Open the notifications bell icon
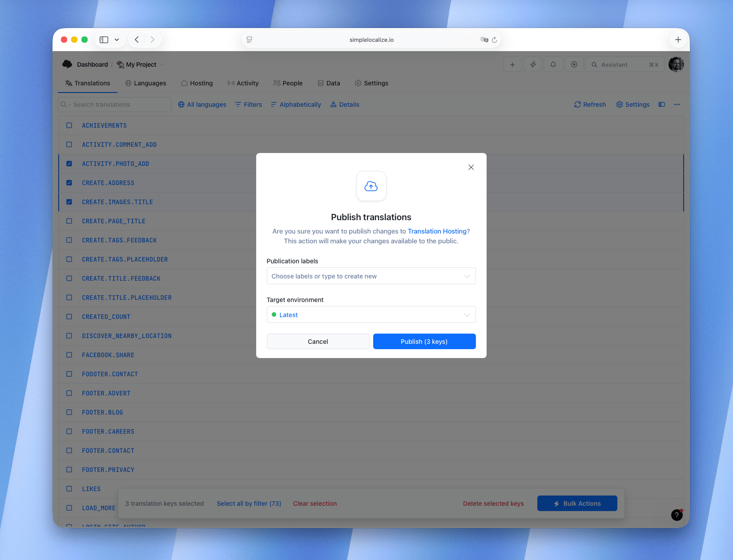The width and height of the screenshot is (733, 560). pyautogui.click(x=553, y=64)
